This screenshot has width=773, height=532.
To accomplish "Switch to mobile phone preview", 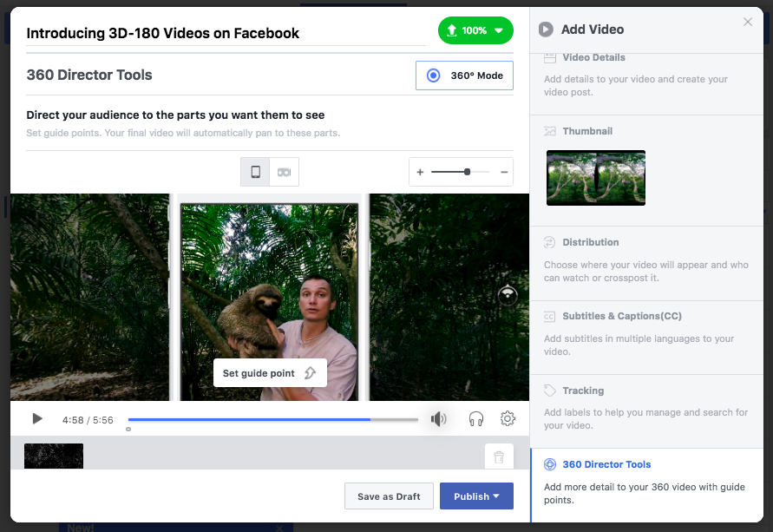I will tap(255, 172).
